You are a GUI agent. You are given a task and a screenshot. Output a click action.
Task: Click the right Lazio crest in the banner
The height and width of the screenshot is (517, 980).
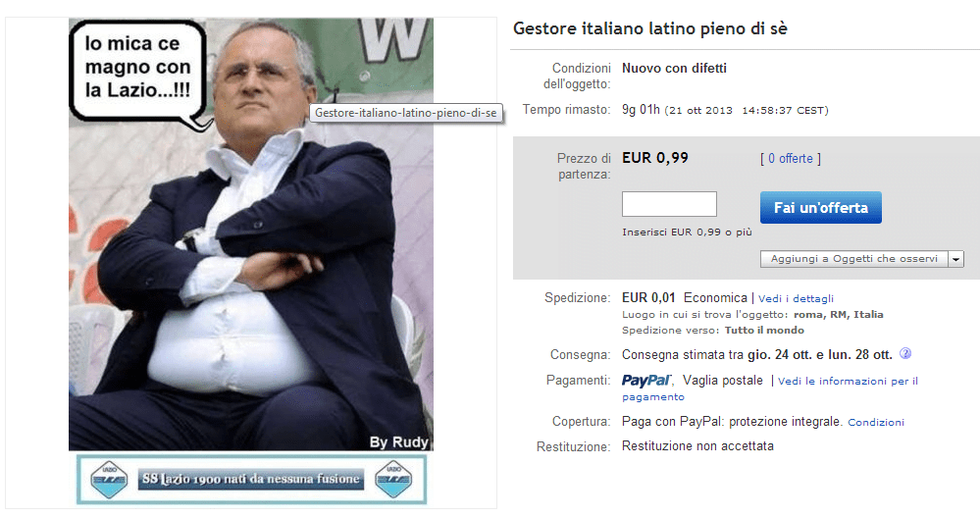tap(393, 480)
